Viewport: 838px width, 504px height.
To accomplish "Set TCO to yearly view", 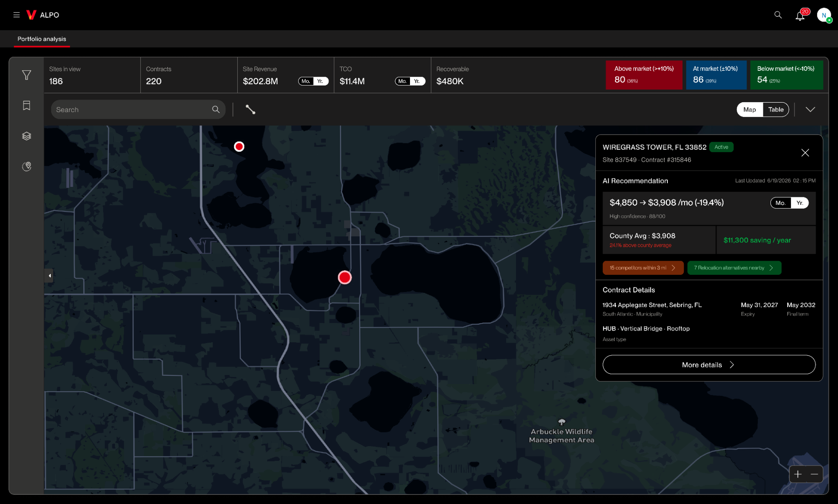I will 417,81.
